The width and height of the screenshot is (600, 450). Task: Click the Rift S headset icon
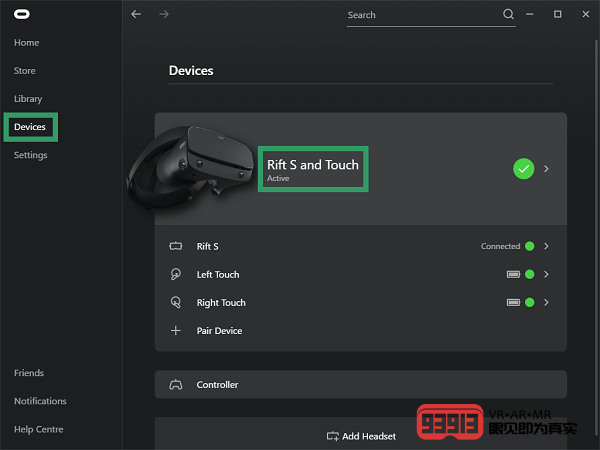(176, 246)
